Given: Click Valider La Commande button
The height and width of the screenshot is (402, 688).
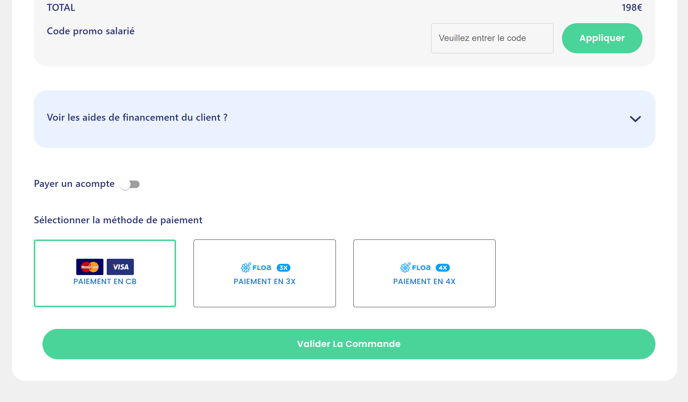Looking at the screenshot, I should coord(348,344).
